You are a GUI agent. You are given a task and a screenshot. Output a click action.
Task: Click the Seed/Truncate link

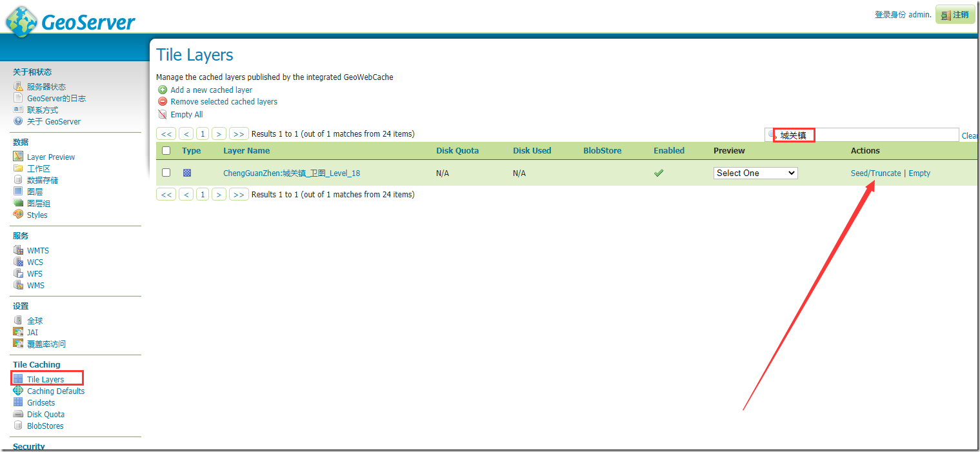(x=876, y=173)
